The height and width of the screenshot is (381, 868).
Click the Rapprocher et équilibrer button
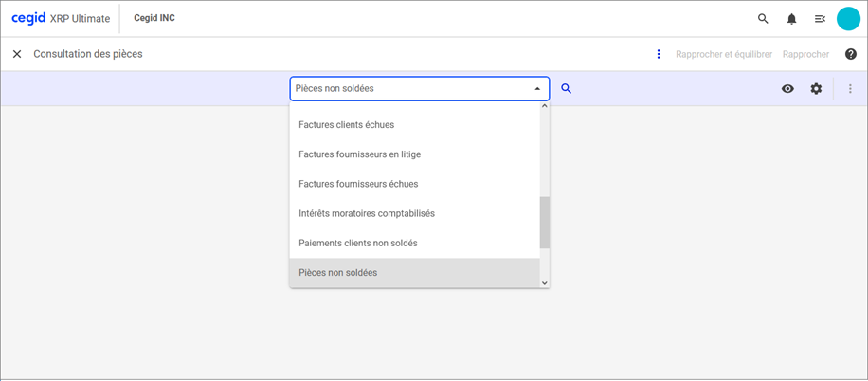tap(723, 54)
